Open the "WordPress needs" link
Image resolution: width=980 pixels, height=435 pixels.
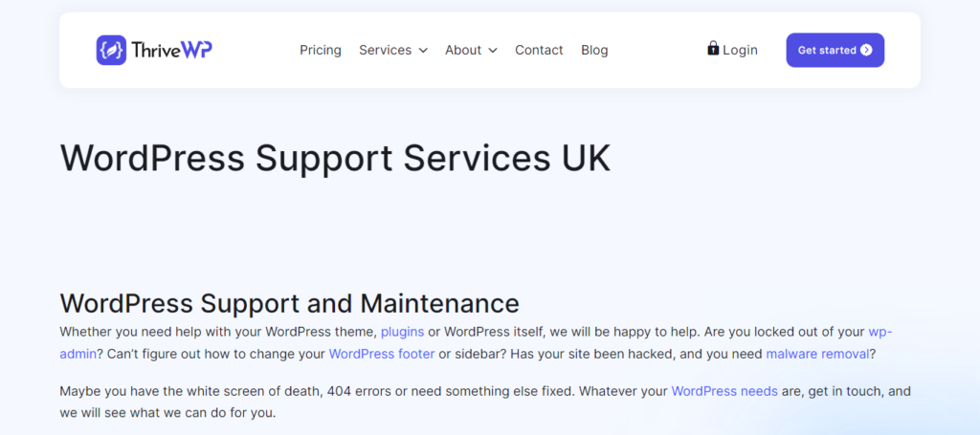point(724,391)
